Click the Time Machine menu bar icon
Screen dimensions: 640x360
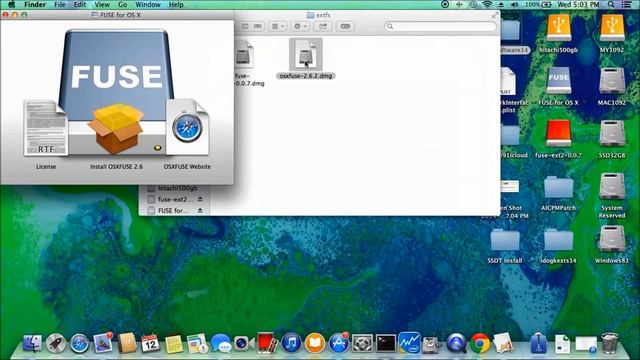(473, 4)
